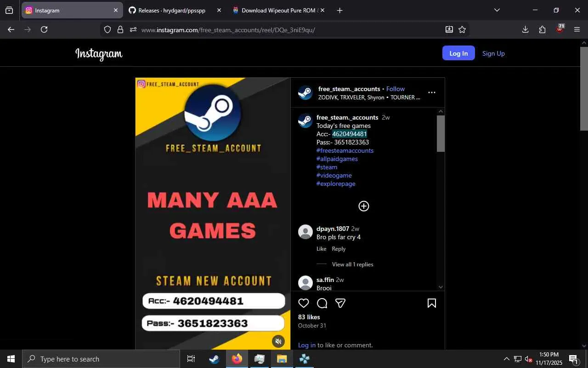Open Firefox tracking protection shield
This screenshot has width=588, height=368.
point(107,29)
